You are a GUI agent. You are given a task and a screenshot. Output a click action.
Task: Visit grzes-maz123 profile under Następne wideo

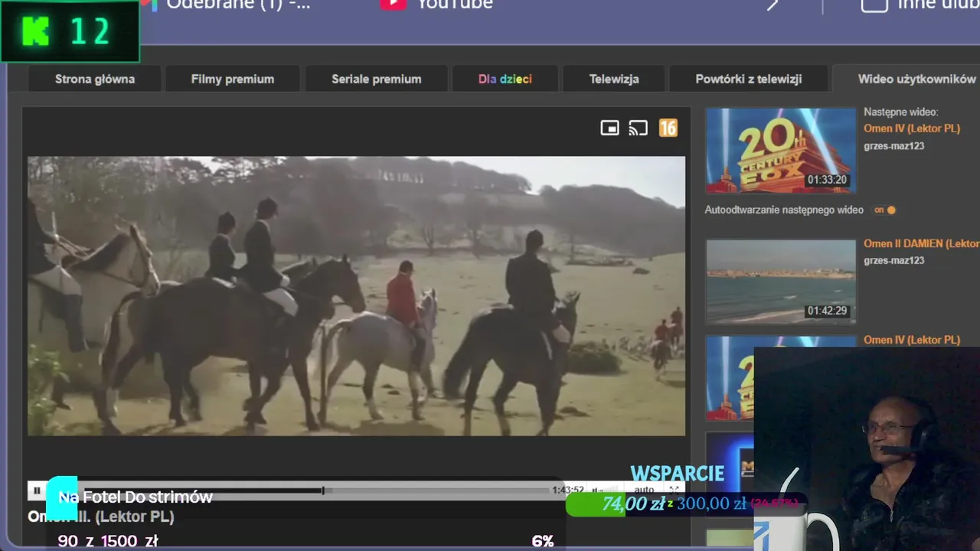click(893, 146)
